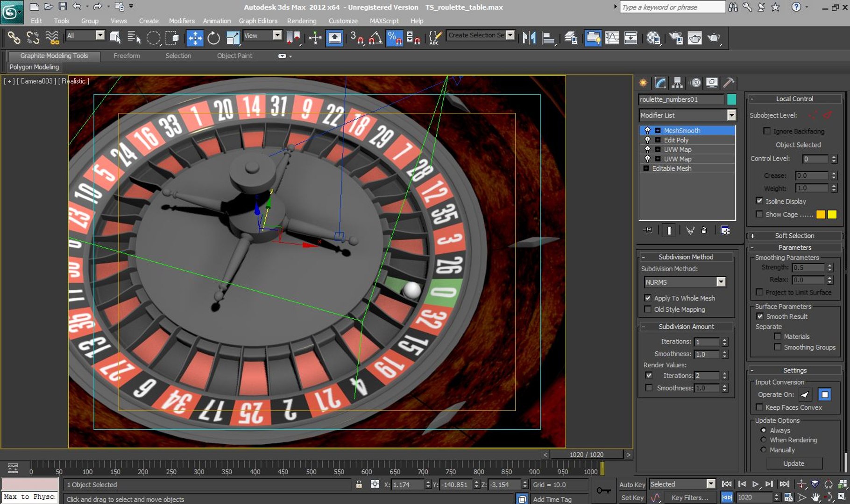Switch to the Freeform ribbon tab
The height and width of the screenshot is (504, 850).
(127, 56)
